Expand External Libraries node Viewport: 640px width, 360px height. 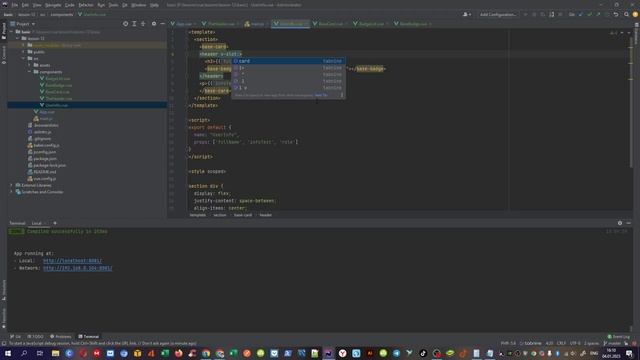pyautogui.click(x=11, y=185)
